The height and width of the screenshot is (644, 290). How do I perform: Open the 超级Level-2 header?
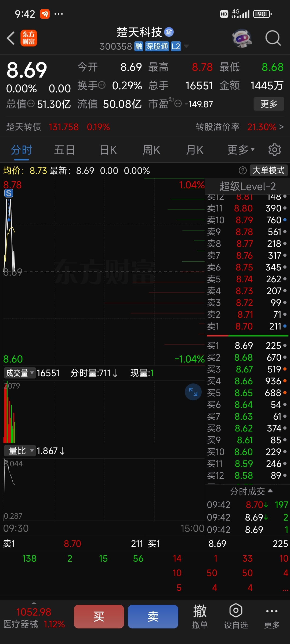point(248,186)
